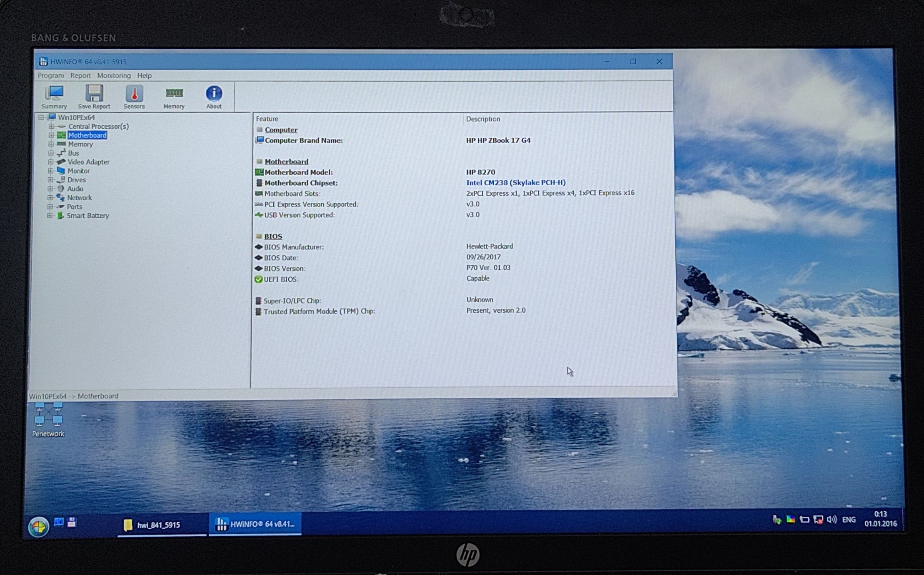Expand the Motherboard tree node
This screenshot has height=575, width=924.
click(51, 135)
